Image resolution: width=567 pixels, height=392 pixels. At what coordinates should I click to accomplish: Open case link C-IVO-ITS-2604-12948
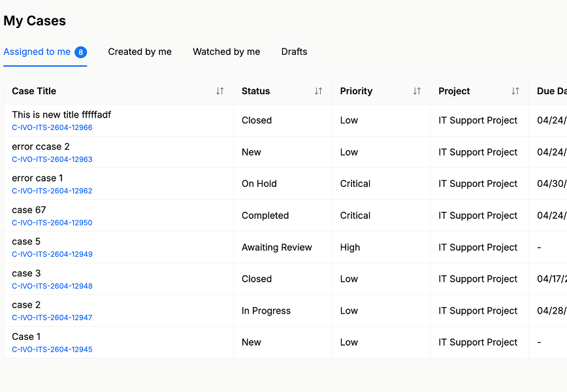point(52,286)
